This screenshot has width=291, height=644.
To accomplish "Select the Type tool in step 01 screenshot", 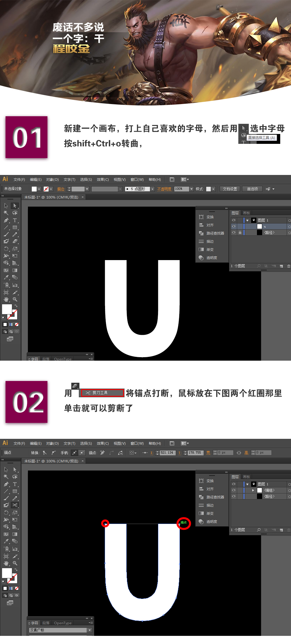I will [x=15, y=220].
